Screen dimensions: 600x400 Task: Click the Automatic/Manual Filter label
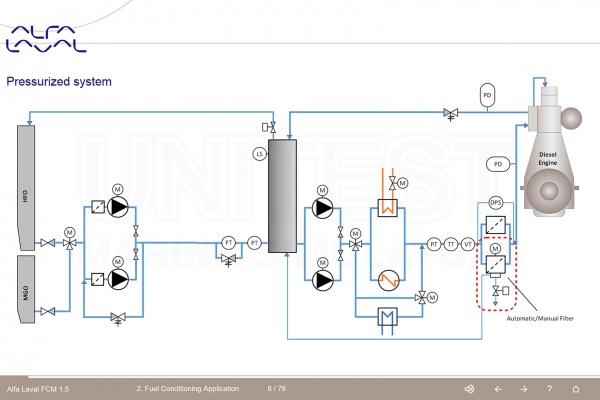coord(540,318)
